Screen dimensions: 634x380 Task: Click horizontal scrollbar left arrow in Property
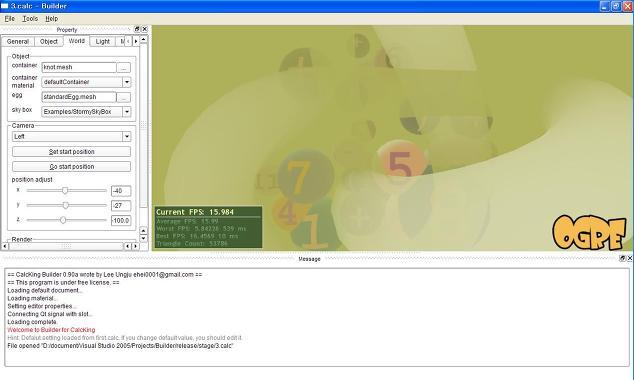tap(5, 246)
